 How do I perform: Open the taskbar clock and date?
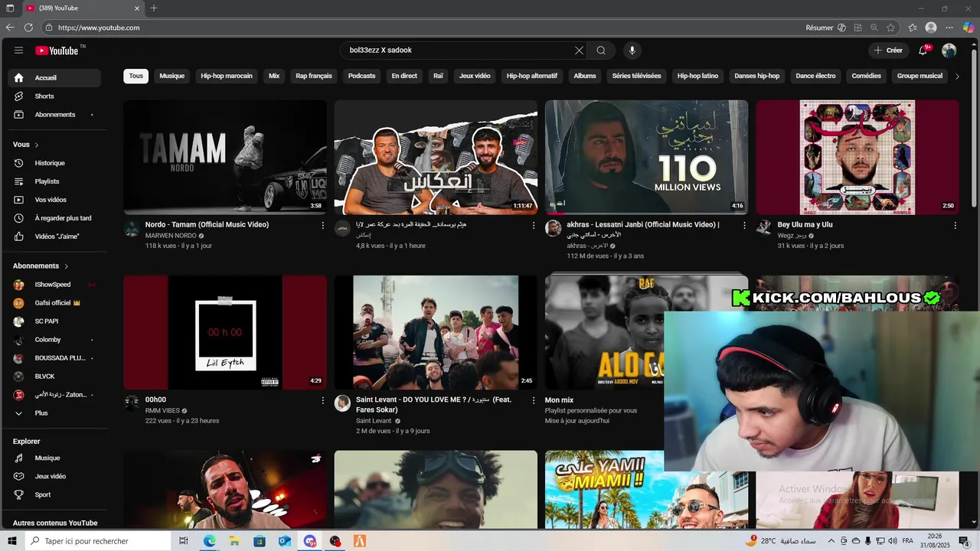(936, 541)
